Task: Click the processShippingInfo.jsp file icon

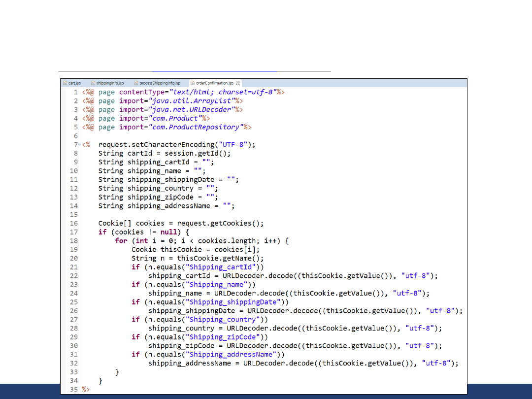Action: pyautogui.click(x=135, y=83)
